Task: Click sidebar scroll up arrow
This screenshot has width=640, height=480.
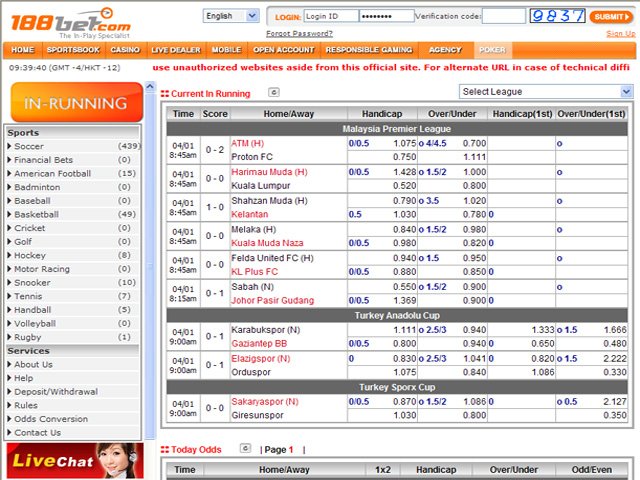Action: pyautogui.click(x=150, y=87)
